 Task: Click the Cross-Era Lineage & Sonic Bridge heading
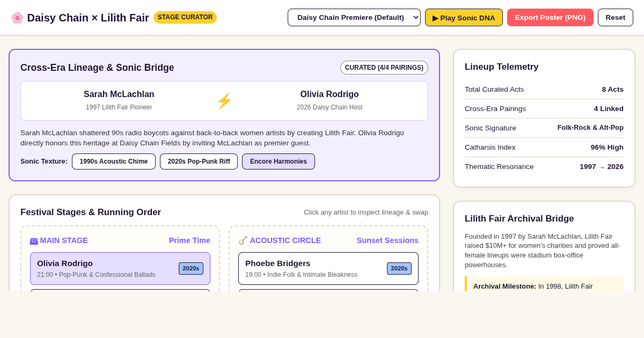pyautogui.click(x=97, y=68)
